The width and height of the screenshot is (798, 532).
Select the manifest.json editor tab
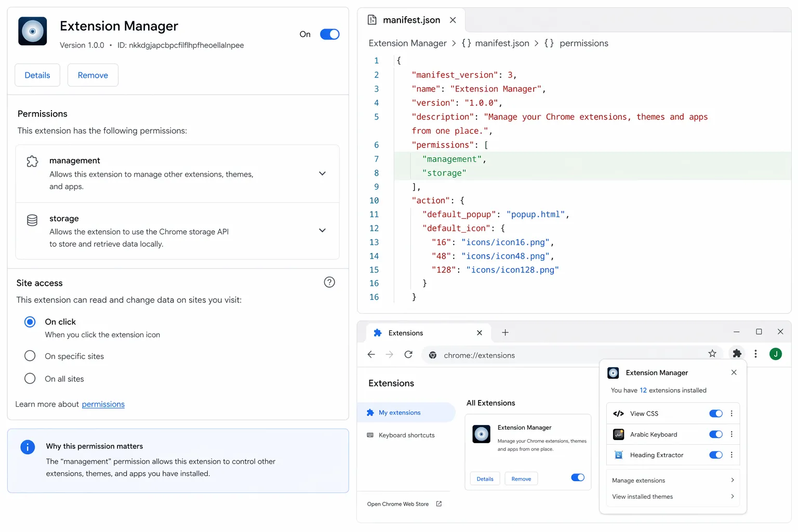click(411, 20)
